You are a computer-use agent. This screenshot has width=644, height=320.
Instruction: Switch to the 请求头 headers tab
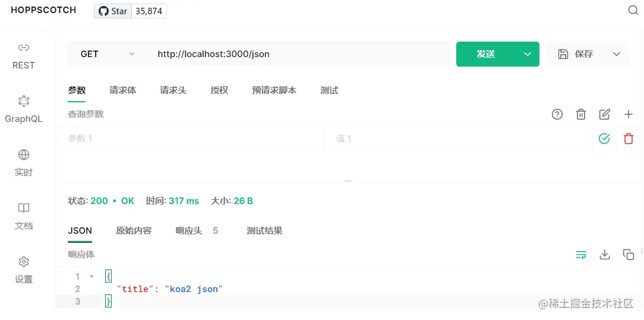[173, 90]
